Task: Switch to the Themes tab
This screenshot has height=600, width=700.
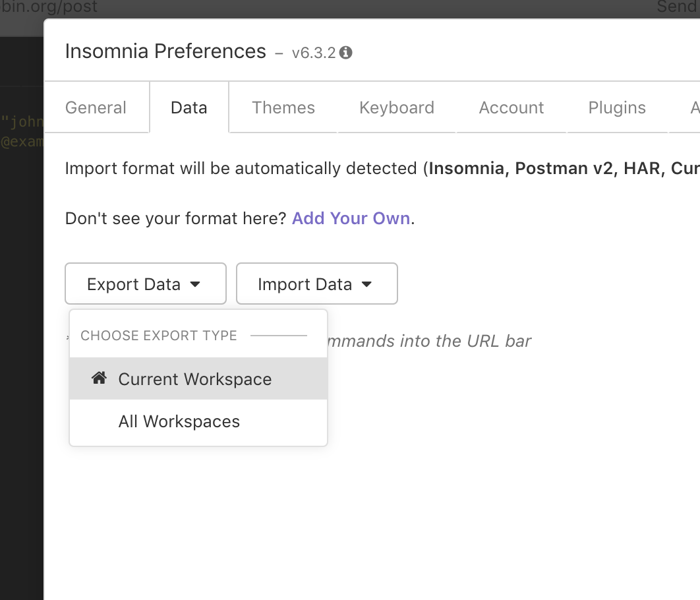Action: 283,107
